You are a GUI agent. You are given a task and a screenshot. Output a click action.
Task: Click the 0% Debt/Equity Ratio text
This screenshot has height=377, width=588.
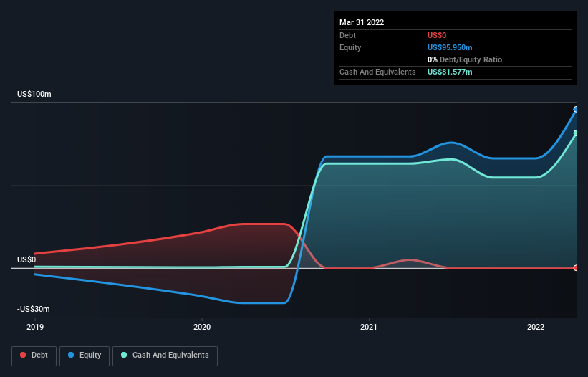(x=465, y=59)
